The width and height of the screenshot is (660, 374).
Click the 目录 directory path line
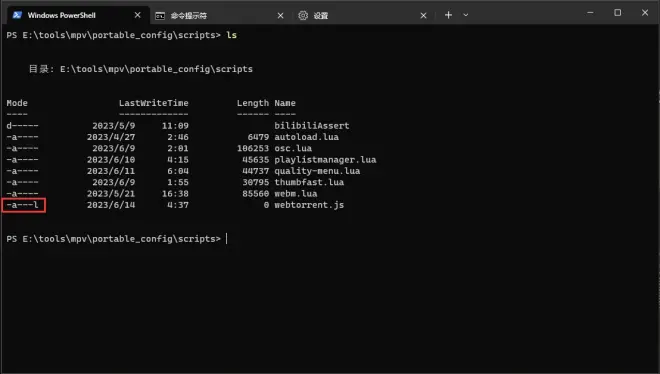click(x=141, y=69)
